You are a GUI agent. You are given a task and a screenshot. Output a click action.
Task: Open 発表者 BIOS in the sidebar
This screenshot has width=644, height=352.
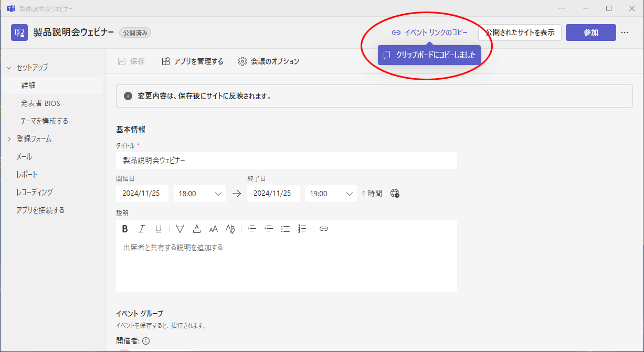click(x=40, y=103)
